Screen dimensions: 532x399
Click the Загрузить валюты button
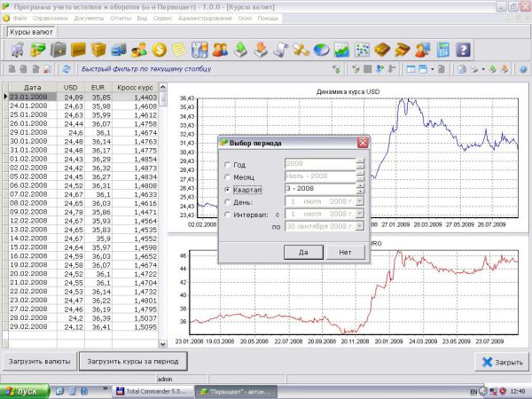pos(39,362)
